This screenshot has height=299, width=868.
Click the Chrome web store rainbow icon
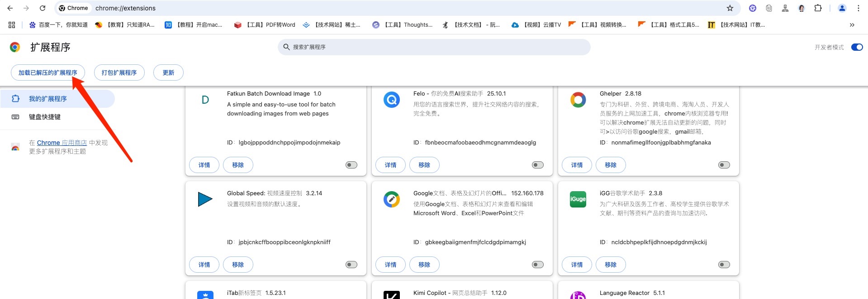click(15, 147)
